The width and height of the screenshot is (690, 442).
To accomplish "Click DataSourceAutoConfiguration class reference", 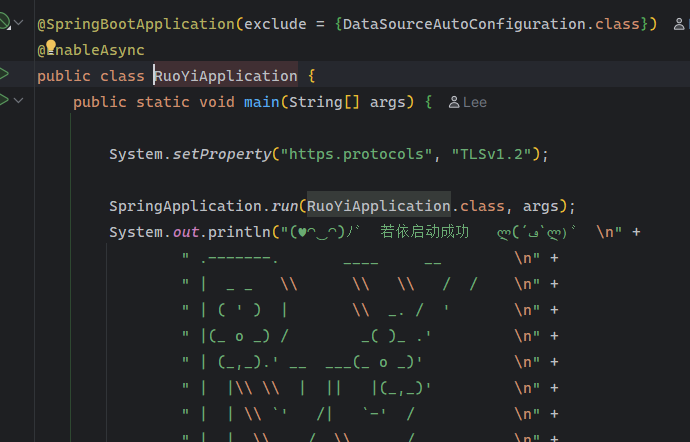I will pos(464,24).
